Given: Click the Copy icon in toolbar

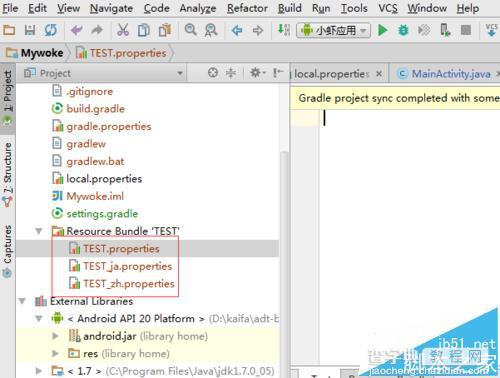Looking at the screenshot, I should point(144,30).
